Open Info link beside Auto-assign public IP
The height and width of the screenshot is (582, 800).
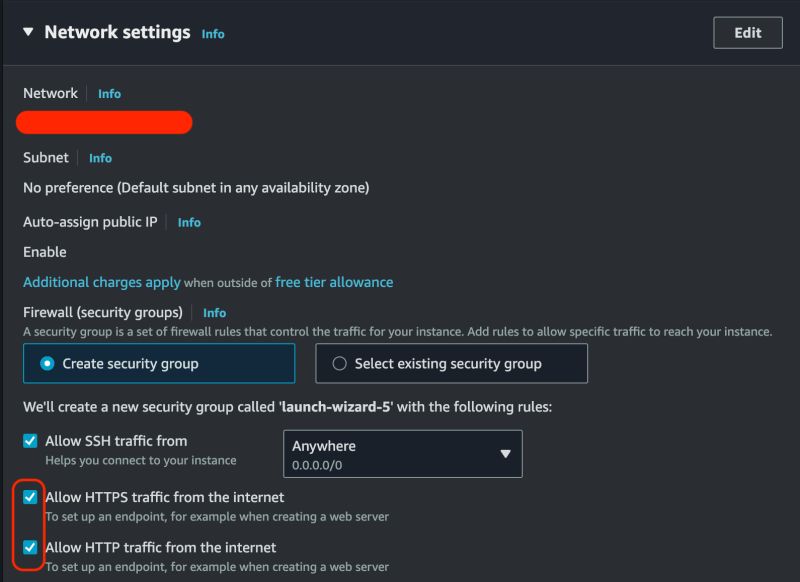[x=189, y=222]
